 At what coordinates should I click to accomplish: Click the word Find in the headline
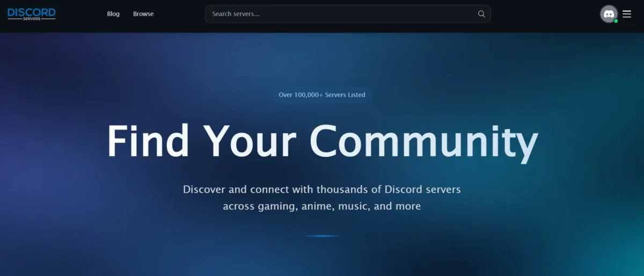[148, 141]
